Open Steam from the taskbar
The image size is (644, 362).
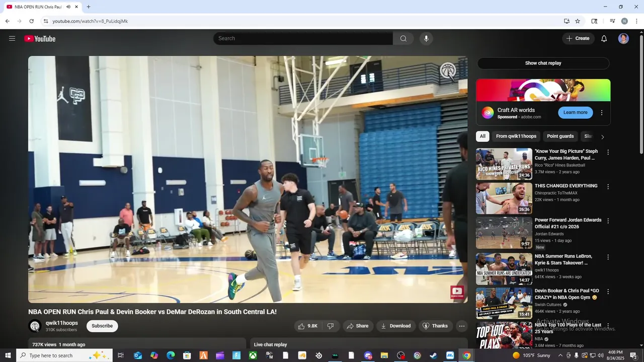433,355
